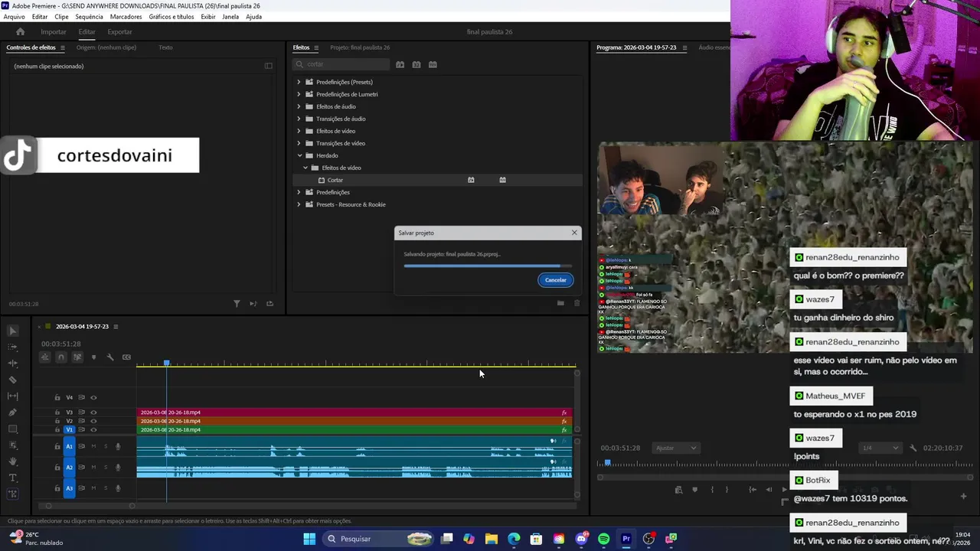Click the Efeitos search field
Image resolution: width=980 pixels, height=551 pixels.
[x=341, y=64]
